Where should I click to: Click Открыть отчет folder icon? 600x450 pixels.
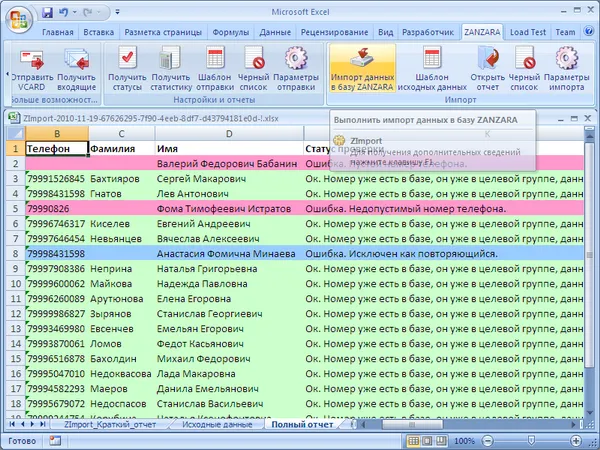coord(488,59)
